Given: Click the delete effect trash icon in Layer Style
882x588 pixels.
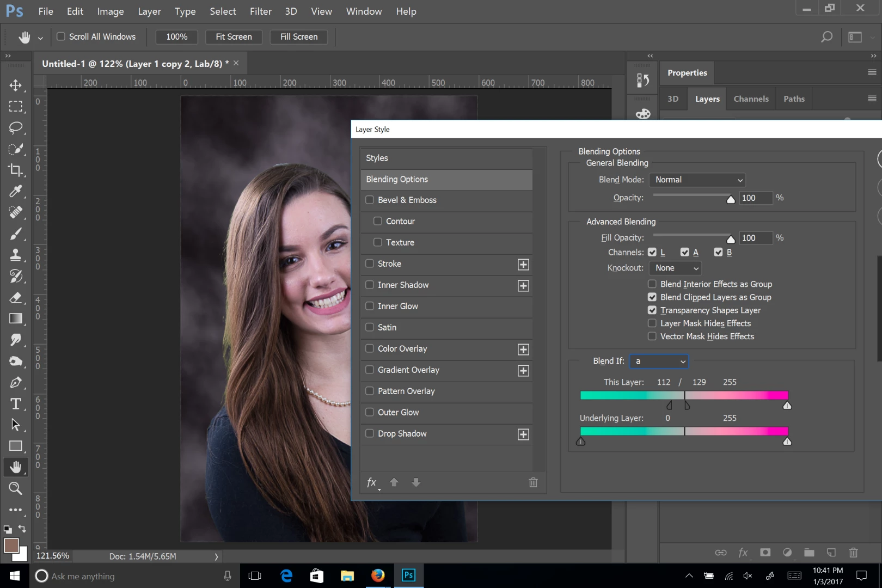Looking at the screenshot, I should pos(533,482).
